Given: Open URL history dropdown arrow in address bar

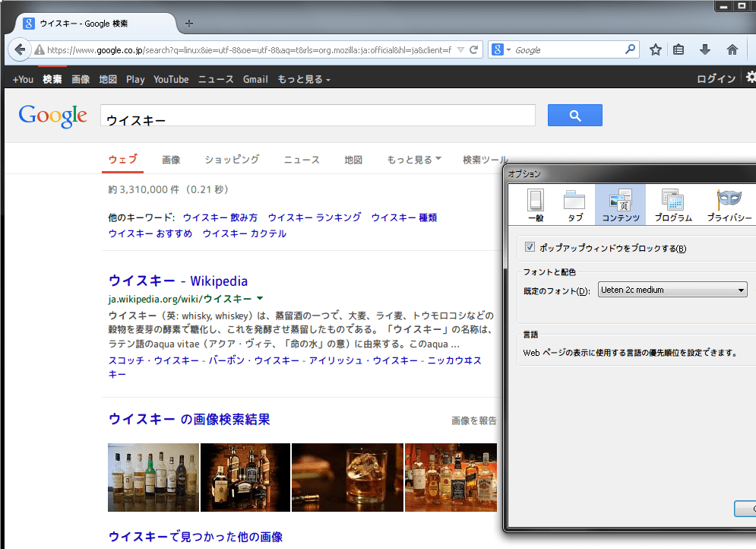Looking at the screenshot, I should 461,49.
